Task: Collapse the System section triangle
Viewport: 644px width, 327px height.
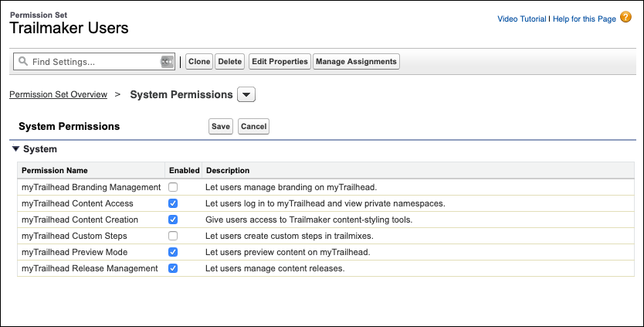Action: [15, 149]
